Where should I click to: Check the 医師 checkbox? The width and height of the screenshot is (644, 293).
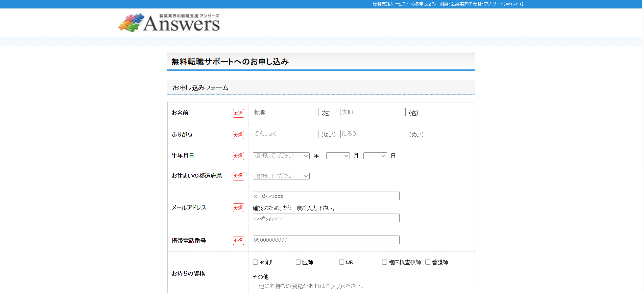[298, 262]
